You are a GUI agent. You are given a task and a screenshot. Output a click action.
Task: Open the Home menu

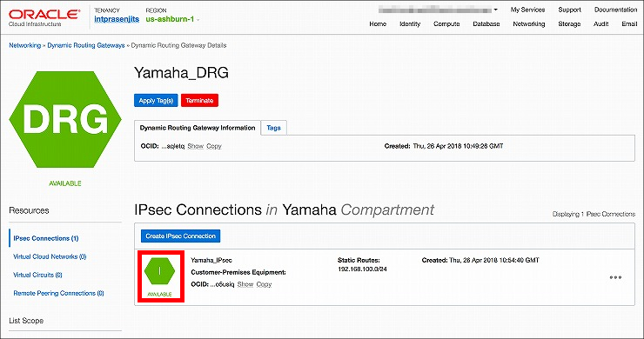pos(378,23)
